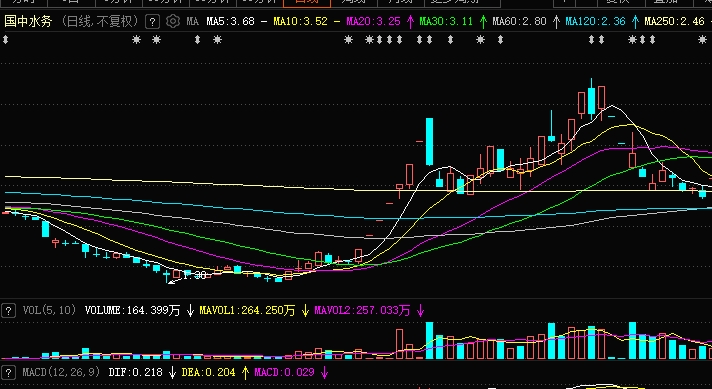Select the rightmost star event marker
The width and height of the screenshot is (712, 389).
click(x=702, y=40)
